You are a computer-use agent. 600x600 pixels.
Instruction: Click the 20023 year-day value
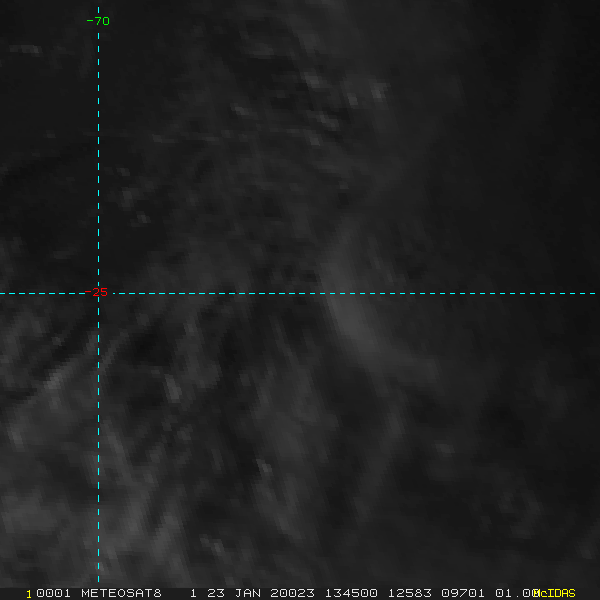[292, 593]
